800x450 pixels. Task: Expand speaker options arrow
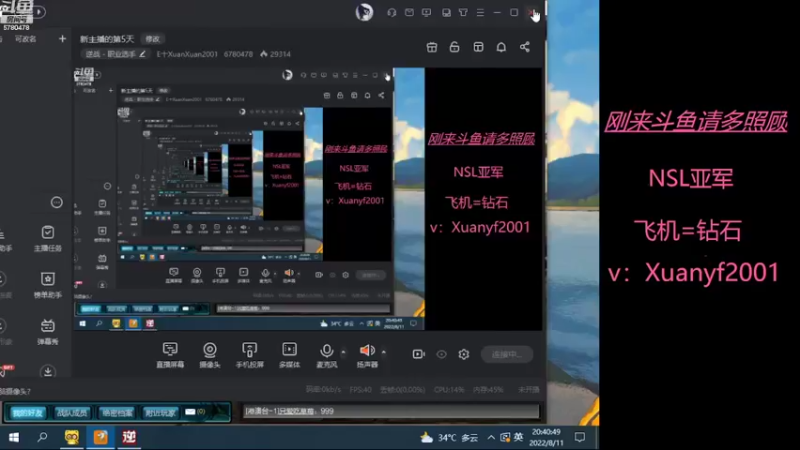tap(384, 352)
